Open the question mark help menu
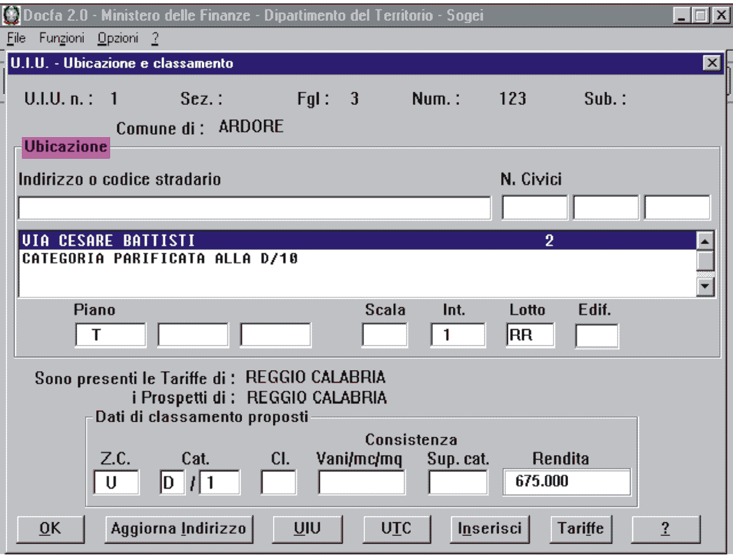 coord(155,38)
